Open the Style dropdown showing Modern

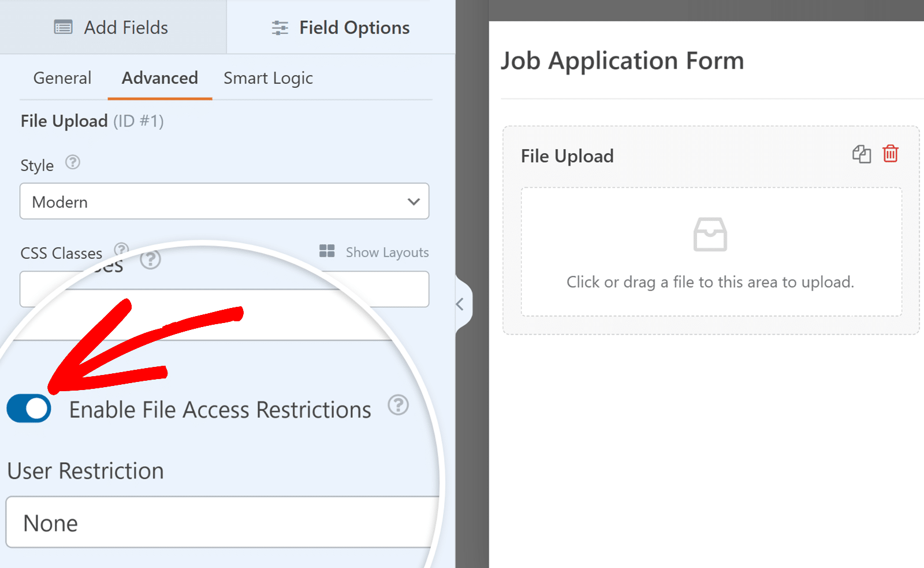point(224,201)
